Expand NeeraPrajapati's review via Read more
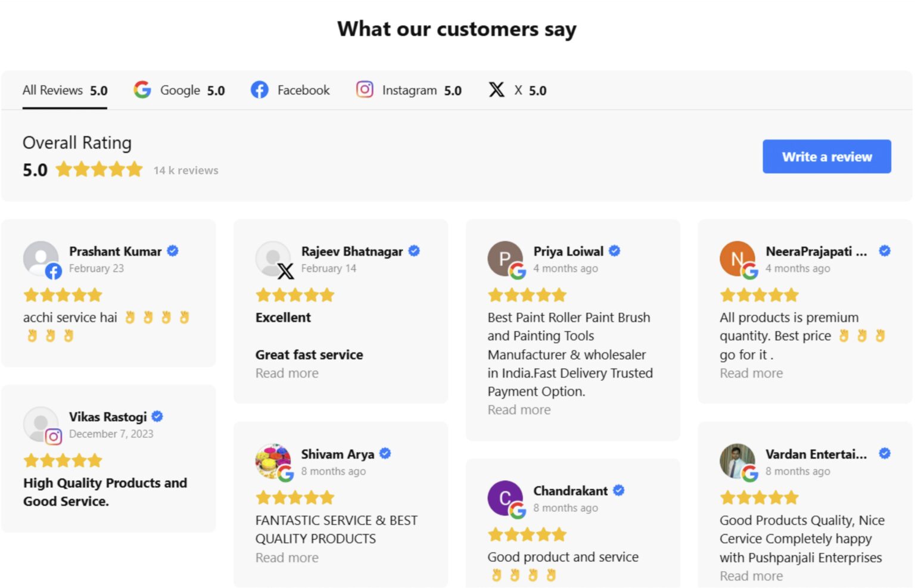Viewport: 915px width, 588px height. pyautogui.click(x=751, y=374)
